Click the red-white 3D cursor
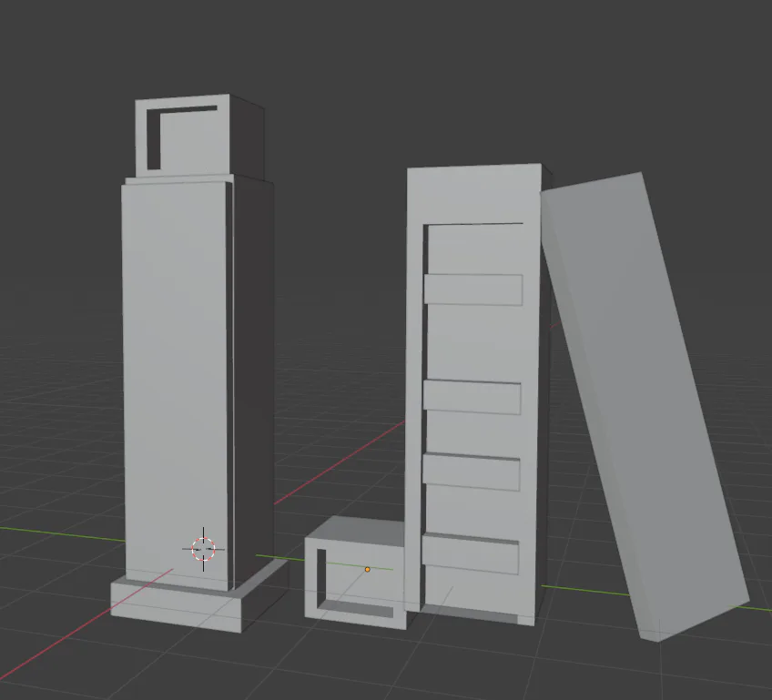Image resolution: width=772 pixels, height=700 pixels. (203, 549)
